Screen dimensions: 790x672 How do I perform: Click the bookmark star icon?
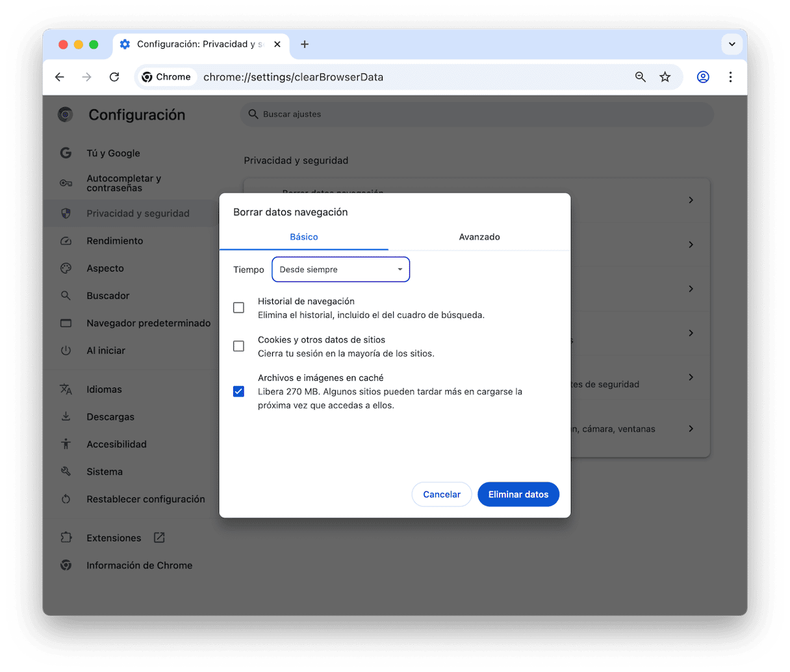pos(665,77)
